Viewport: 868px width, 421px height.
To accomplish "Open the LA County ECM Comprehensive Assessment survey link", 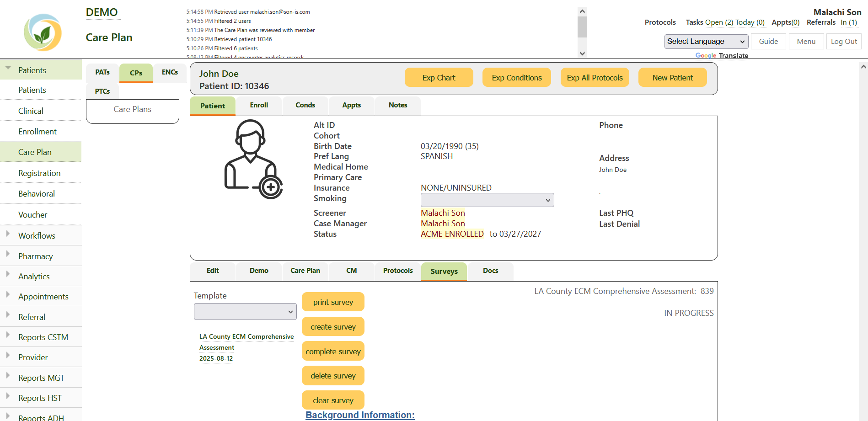I will (246, 342).
